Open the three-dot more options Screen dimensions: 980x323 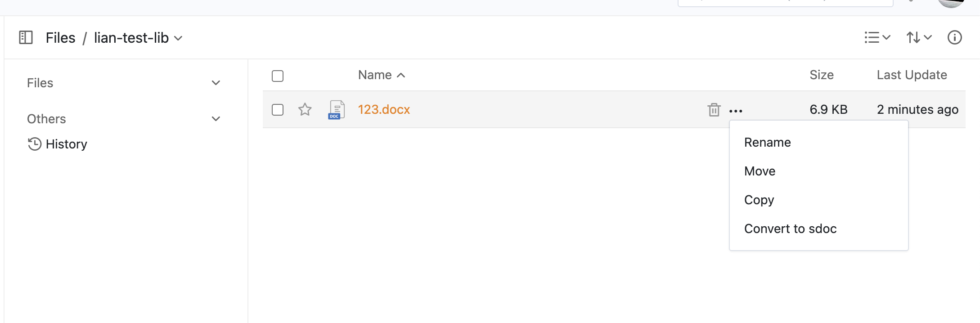click(736, 111)
